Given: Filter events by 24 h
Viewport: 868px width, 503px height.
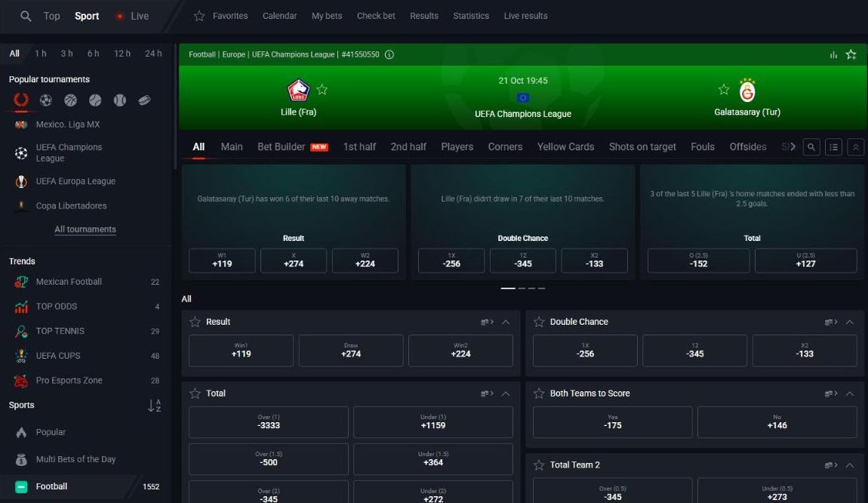Looking at the screenshot, I should [x=153, y=54].
